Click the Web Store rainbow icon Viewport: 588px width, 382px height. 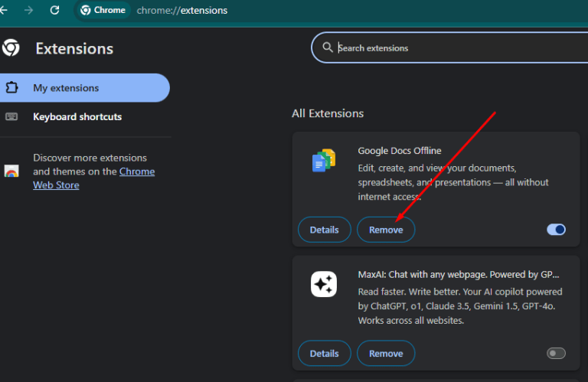click(x=11, y=171)
